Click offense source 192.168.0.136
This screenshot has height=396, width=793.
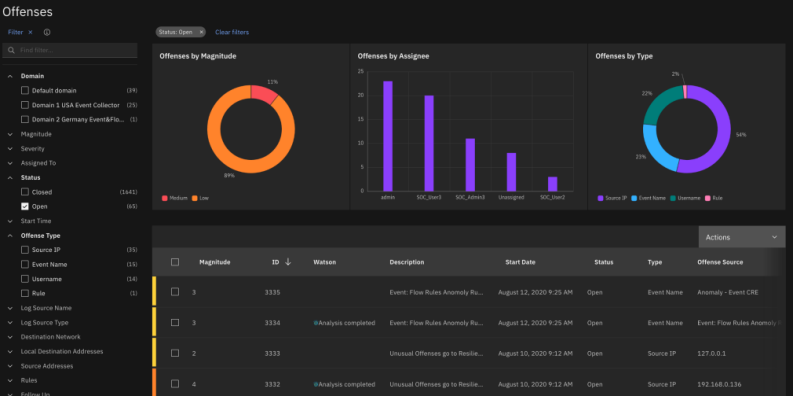(x=718, y=384)
